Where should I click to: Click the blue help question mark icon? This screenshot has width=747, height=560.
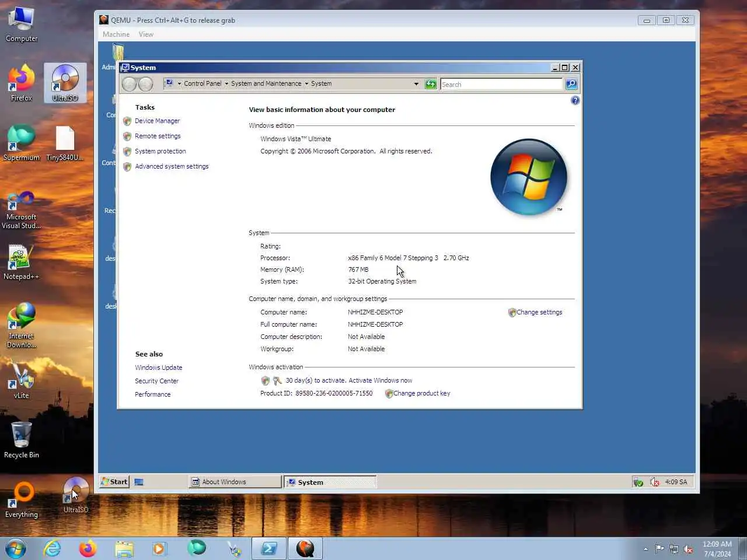[x=575, y=100]
